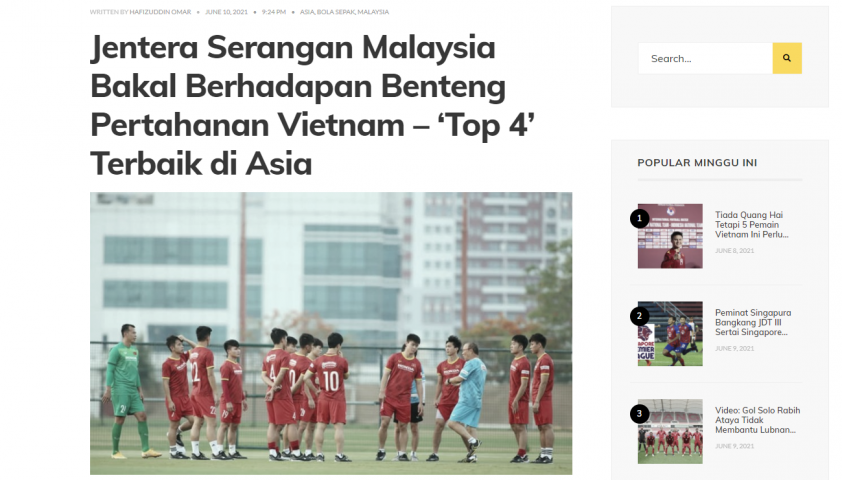This screenshot has width=842, height=480.
Task: Open thumbnail of Rabih Ataya video article
Action: tap(670, 431)
